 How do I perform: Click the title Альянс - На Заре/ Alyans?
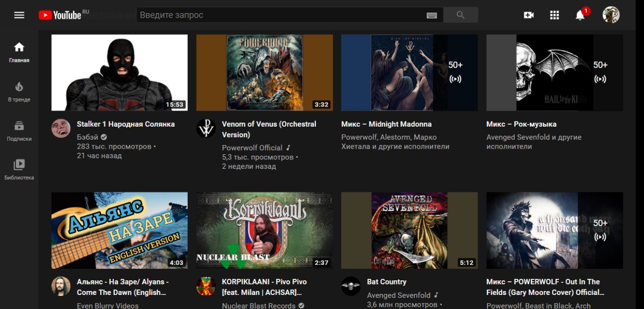123,287
